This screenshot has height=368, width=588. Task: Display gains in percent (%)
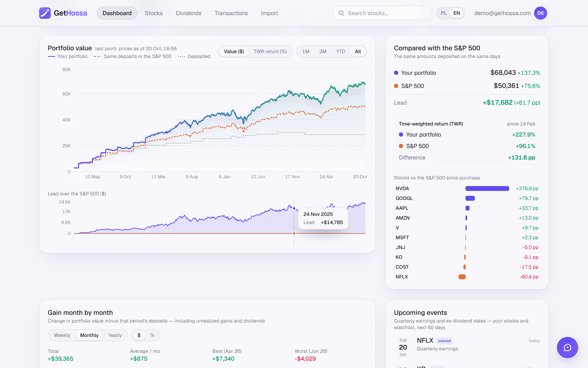pyautogui.click(x=152, y=335)
